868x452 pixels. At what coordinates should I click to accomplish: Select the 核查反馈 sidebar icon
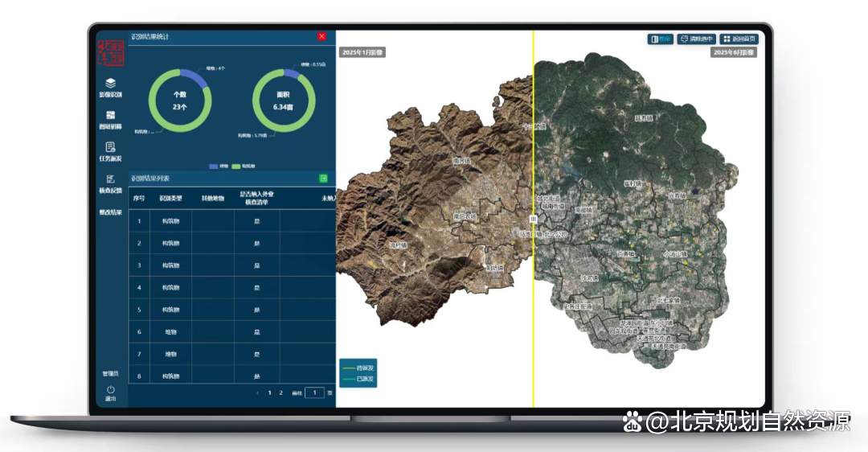111,179
